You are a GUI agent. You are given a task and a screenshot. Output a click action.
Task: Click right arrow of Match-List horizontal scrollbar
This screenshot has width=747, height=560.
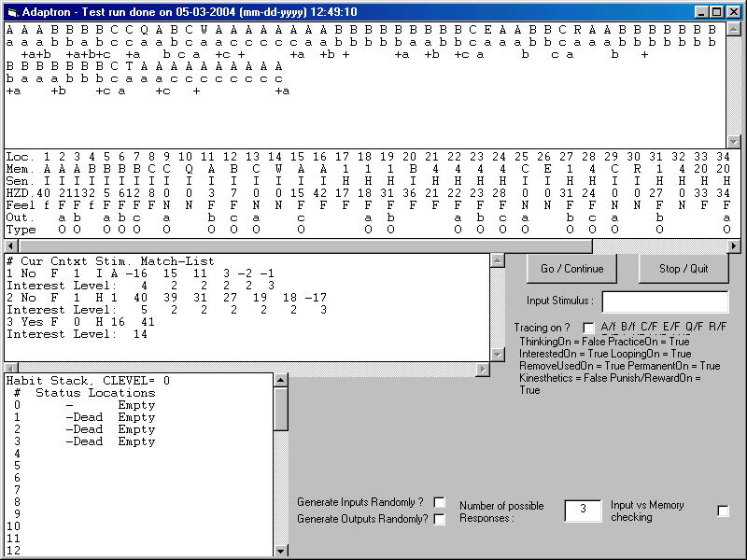pyautogui.click(x=483, y=369)
